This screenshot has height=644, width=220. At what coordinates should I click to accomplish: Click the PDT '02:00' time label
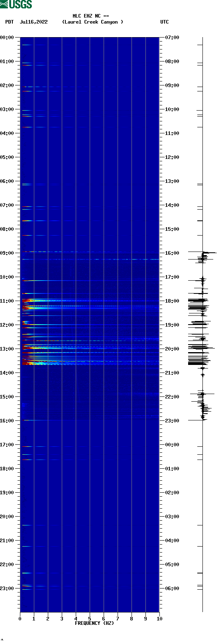tap(7, 85)
